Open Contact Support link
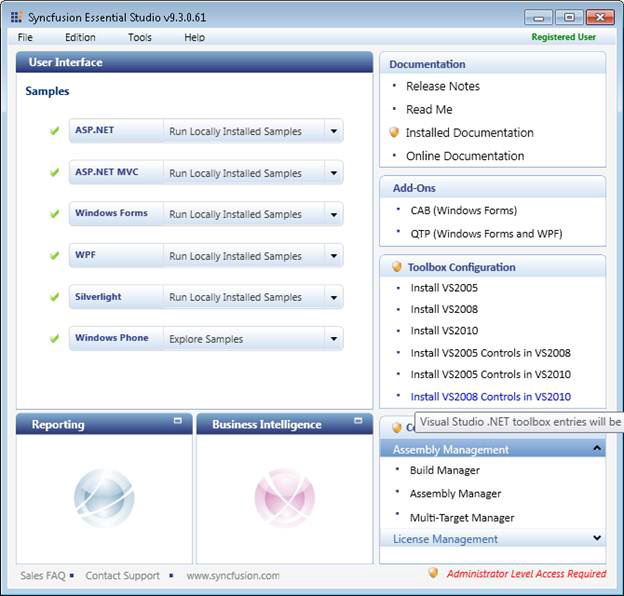Viewport: 624px width, 596px height. point(122,576)
